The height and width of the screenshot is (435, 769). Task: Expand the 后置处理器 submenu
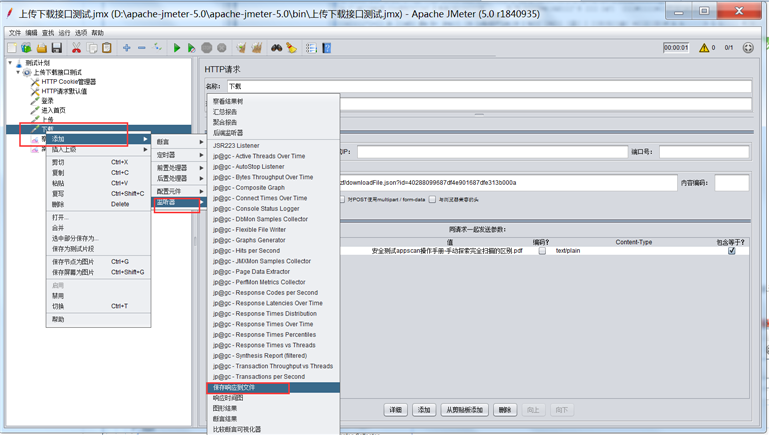coord(179,179)
